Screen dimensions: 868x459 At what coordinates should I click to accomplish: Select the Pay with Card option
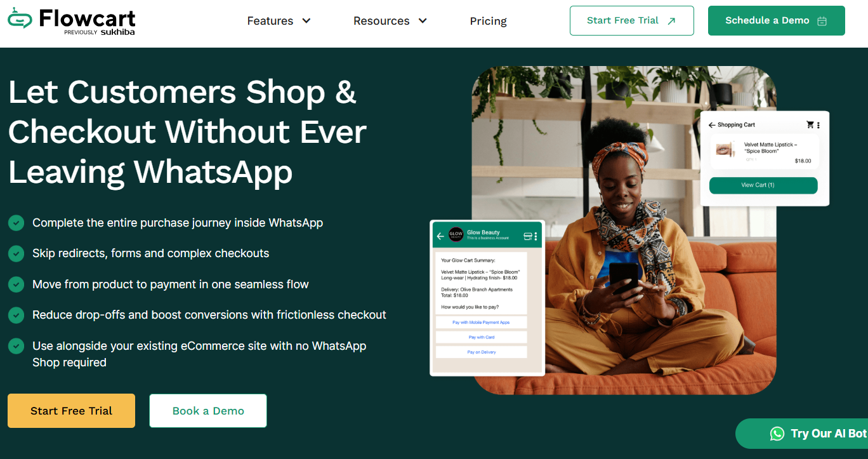pyautogui.click(x=482, y=337)
